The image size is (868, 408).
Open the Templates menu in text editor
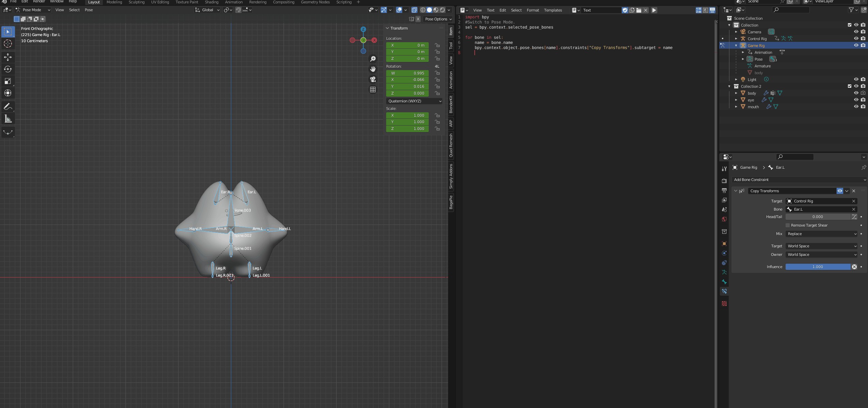click(553, 10)
